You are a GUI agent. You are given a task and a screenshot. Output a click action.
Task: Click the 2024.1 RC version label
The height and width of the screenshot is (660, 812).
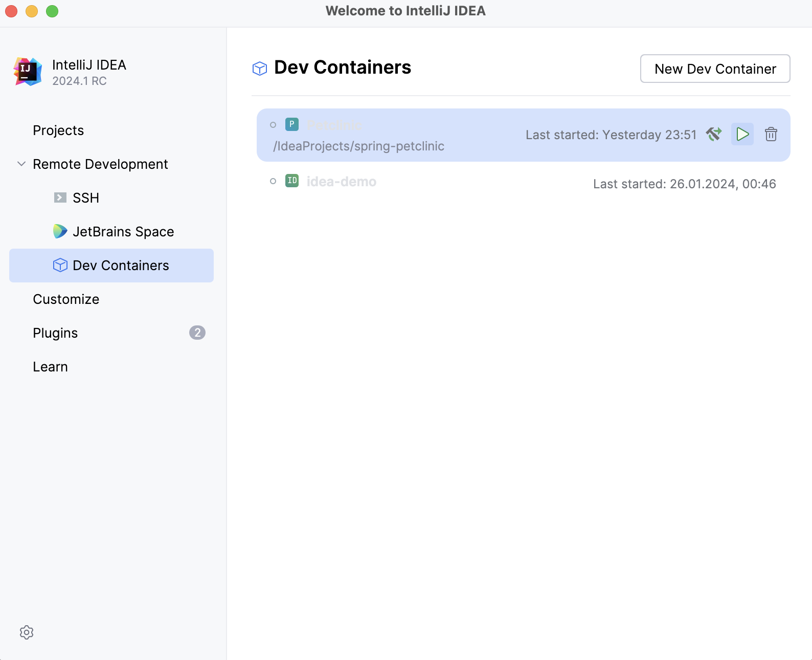(x=79, y=81)
